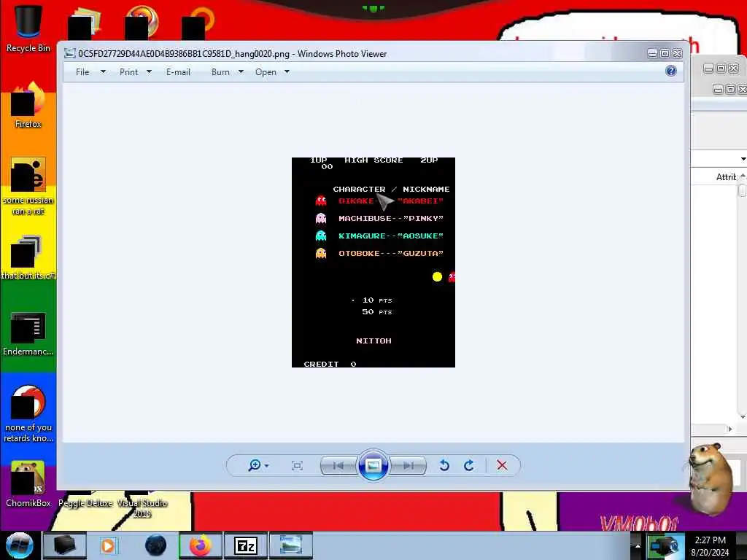Click the hamster mascot on desktop

pyautogui.click(x=712, y=478)
